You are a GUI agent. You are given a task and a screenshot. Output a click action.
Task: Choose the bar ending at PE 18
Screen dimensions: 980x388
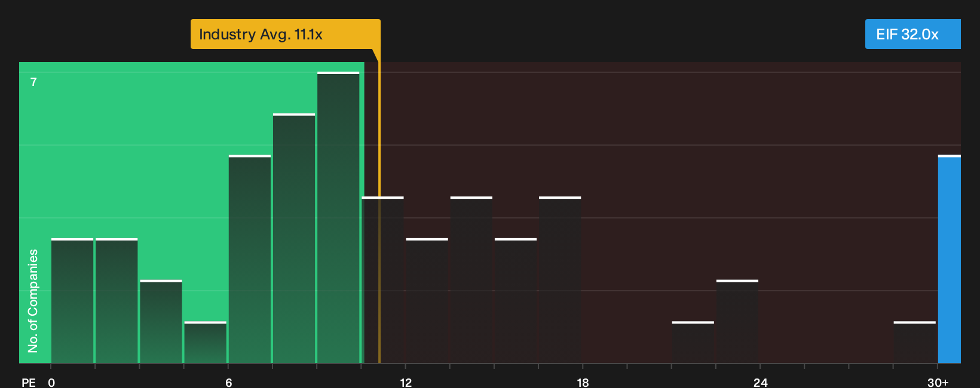tap(560, 280)
